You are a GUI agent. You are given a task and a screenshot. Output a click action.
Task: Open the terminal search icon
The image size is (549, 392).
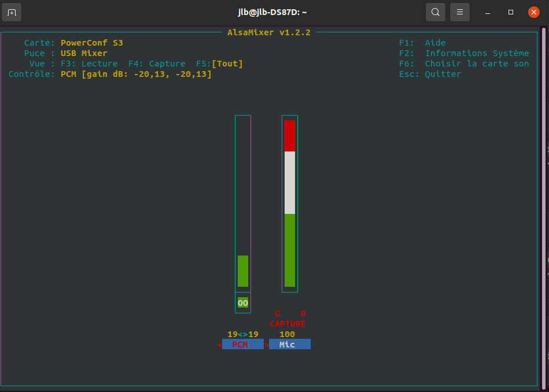(436, 12)
